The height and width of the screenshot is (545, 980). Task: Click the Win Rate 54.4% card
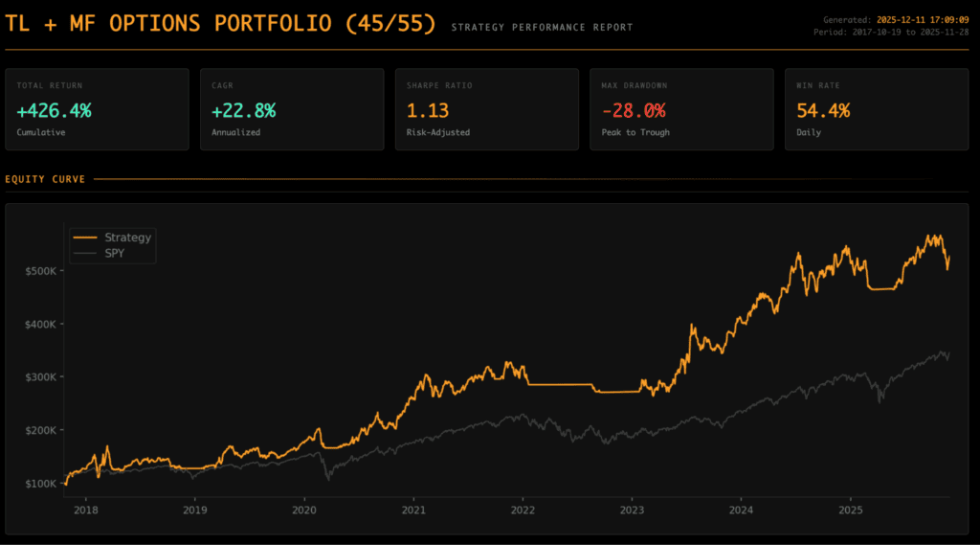click(x=876, y=109)
